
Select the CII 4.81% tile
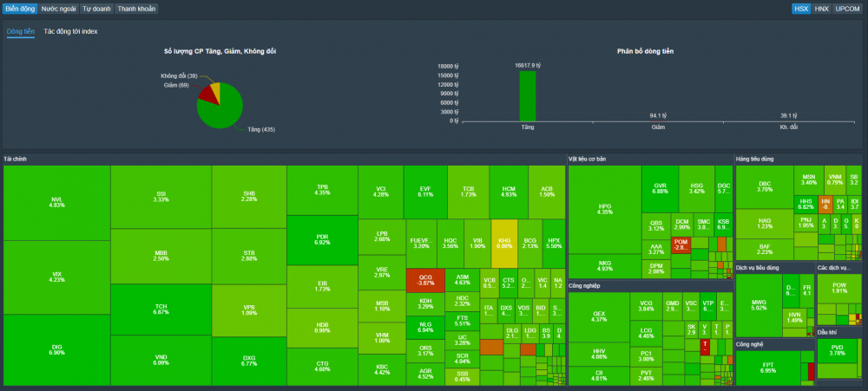599,375
